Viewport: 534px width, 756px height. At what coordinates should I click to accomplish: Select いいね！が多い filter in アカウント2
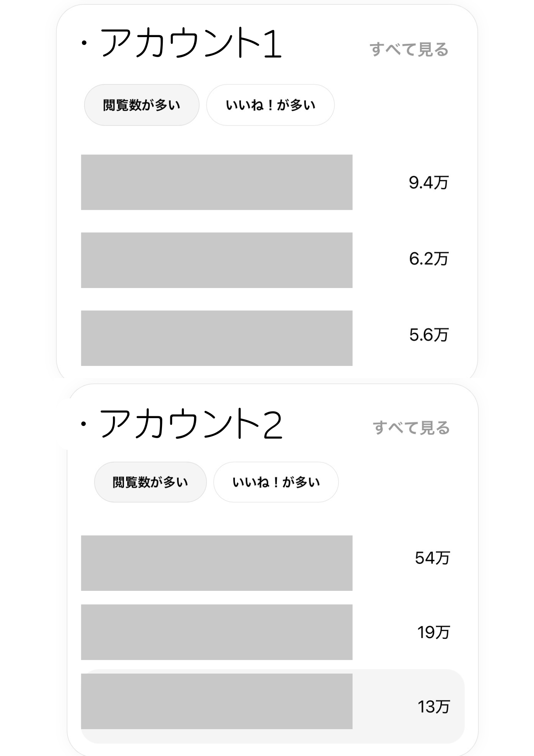[x=276, y=482]
